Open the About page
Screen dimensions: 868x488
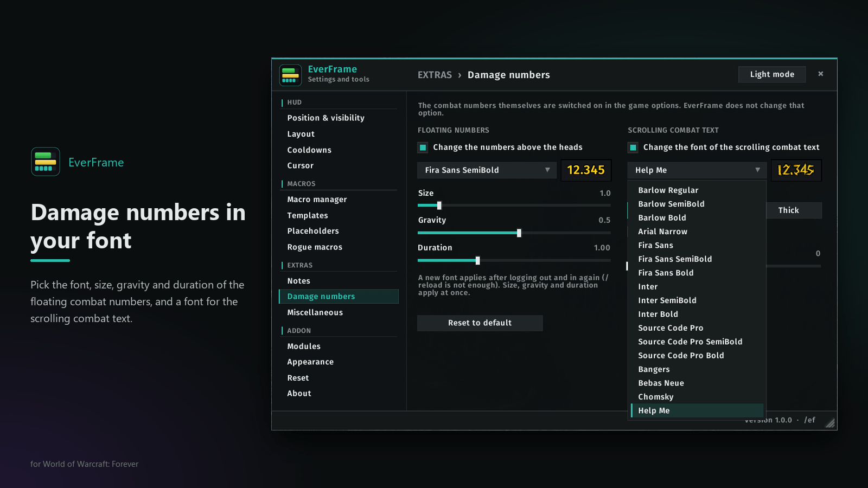(339, 394)
